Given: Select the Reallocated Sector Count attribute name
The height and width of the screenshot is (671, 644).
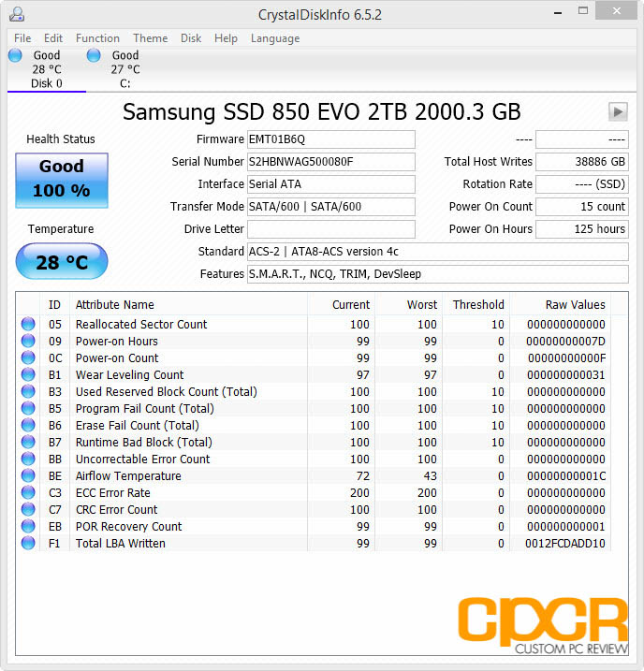Looking at the screenshot, I should (x=141, y=325).
